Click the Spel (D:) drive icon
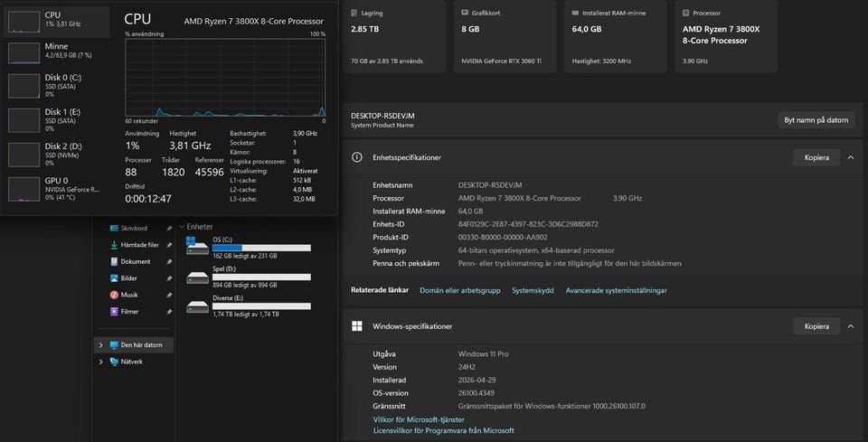The height and width of the screenshot is (442, 868). tap(198, 277)
